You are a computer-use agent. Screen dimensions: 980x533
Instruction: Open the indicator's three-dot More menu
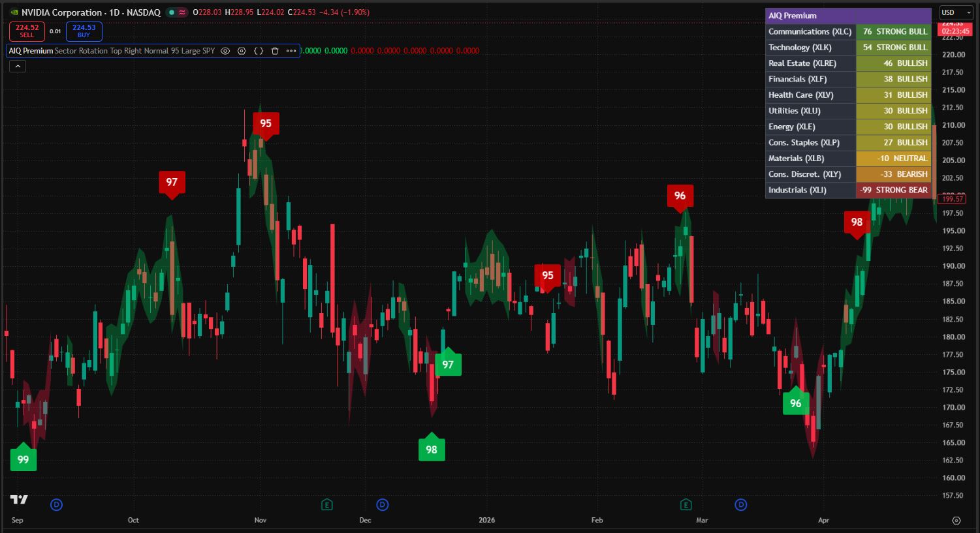coord(291,51)
